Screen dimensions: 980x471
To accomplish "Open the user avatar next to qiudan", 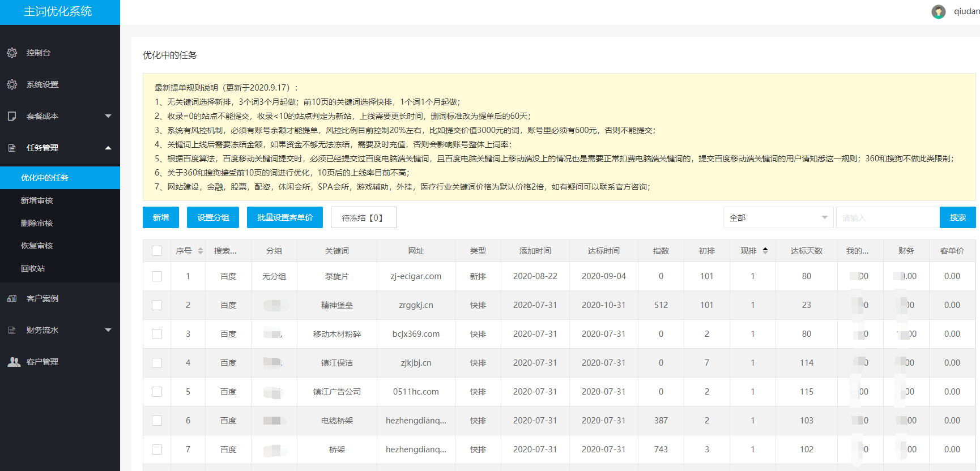I will point(938,12).
